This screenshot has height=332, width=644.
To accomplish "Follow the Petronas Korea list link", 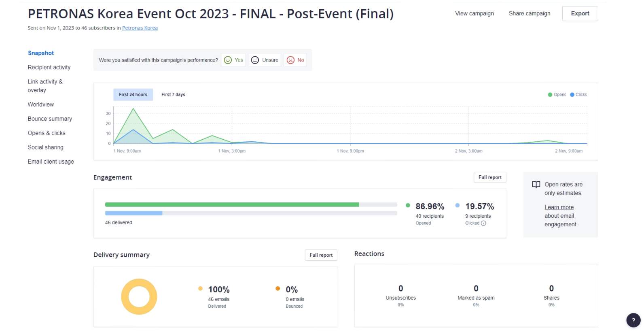I will tap(140, 28).
